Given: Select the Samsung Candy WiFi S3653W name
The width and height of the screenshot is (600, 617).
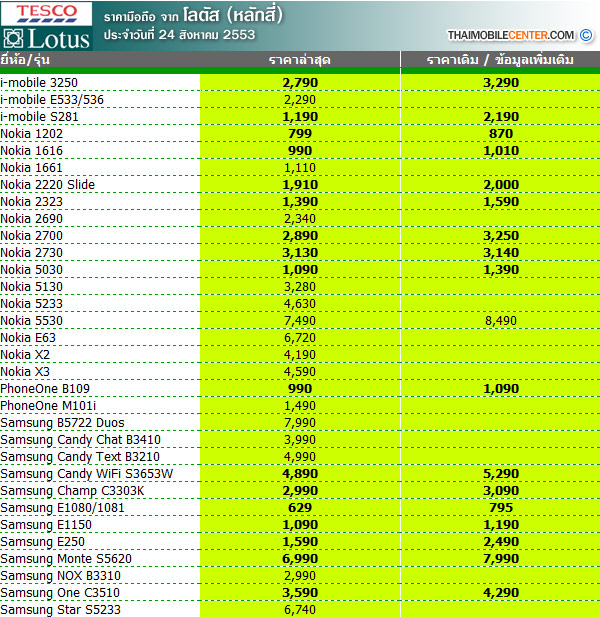Looking at the screenshot, I should 87,473.
